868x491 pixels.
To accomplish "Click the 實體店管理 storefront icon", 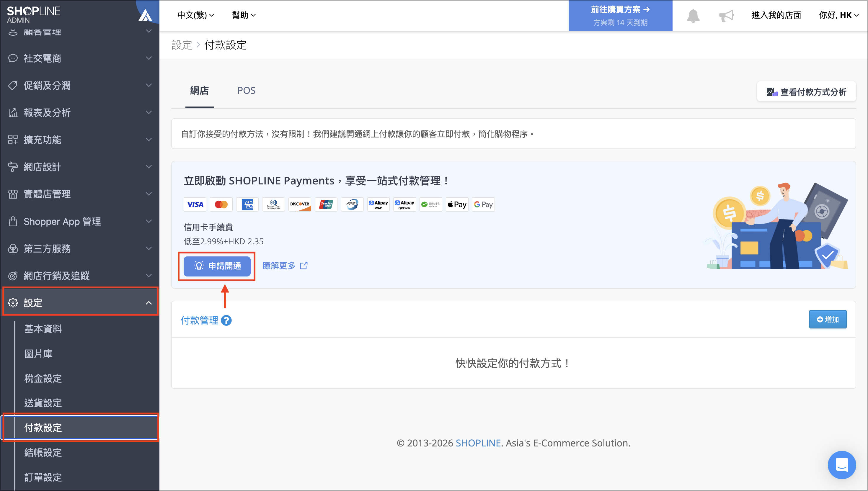I will click(13, 194).
